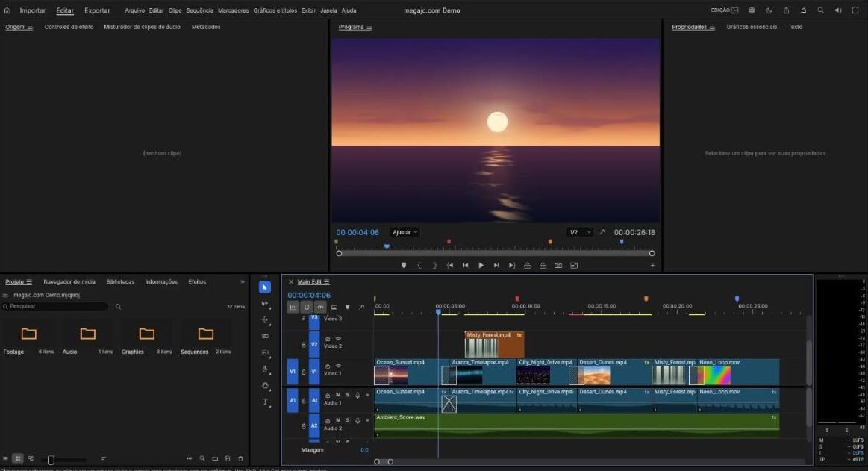
Task: Switch Project panel to list view
Action: click(x=5, y=459)
